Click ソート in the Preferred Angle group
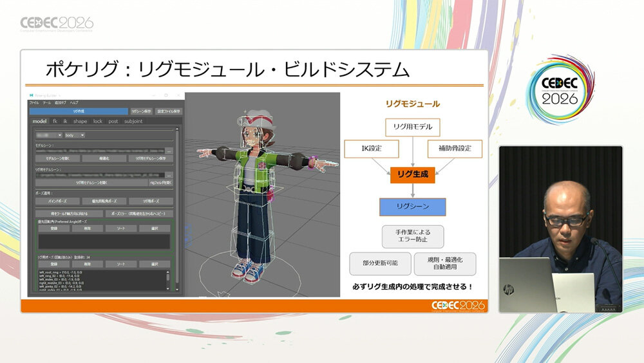Image resolution: width=644 pixels, height=363 pixels. pos(121,228)
